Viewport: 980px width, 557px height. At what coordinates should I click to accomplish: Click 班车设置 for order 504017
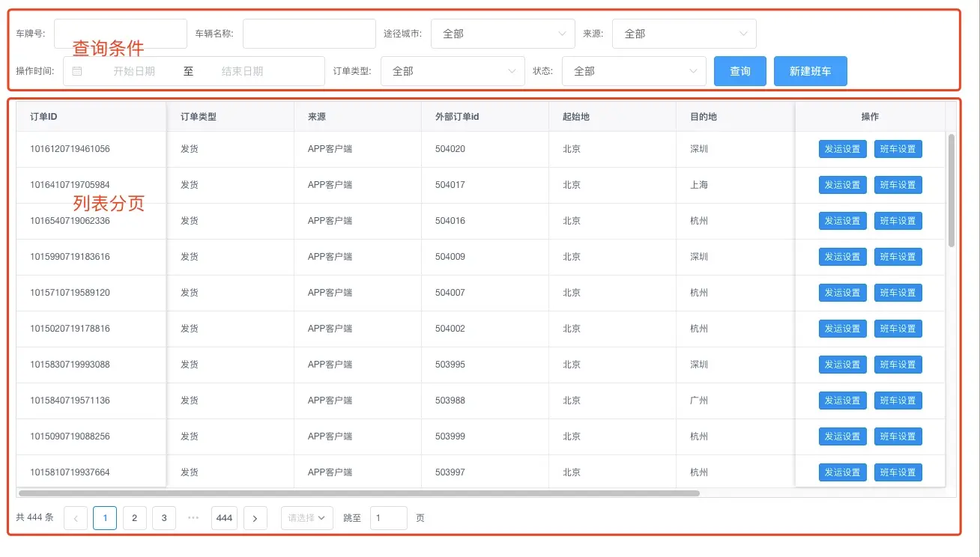898,185
